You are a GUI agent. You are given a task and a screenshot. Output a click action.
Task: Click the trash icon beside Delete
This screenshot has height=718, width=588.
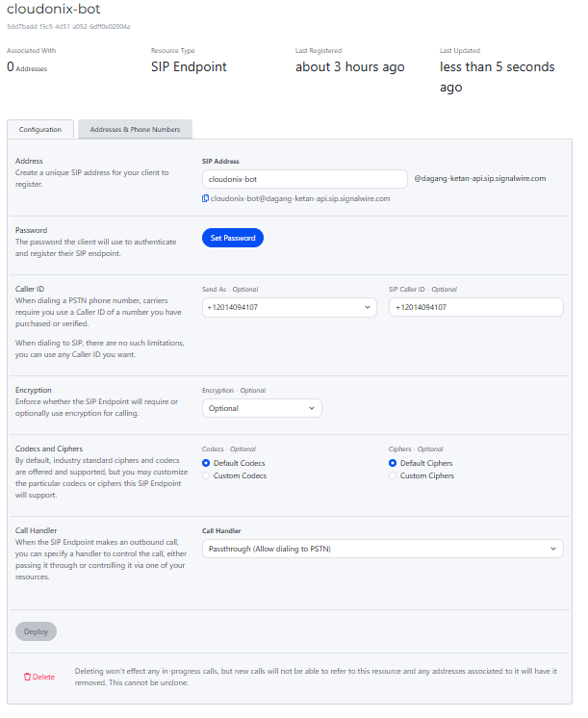tap(27, 677)
